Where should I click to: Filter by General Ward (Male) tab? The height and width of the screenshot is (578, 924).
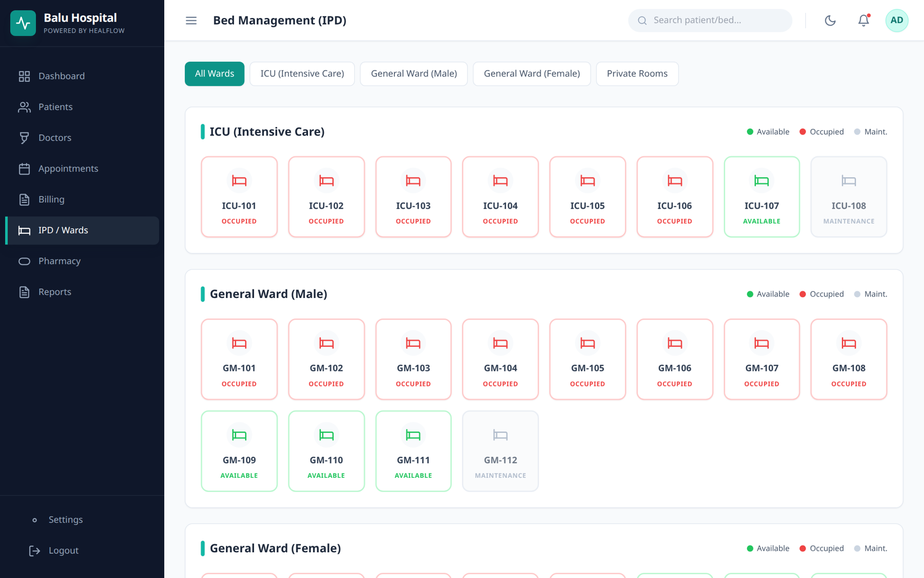[414, 73]
